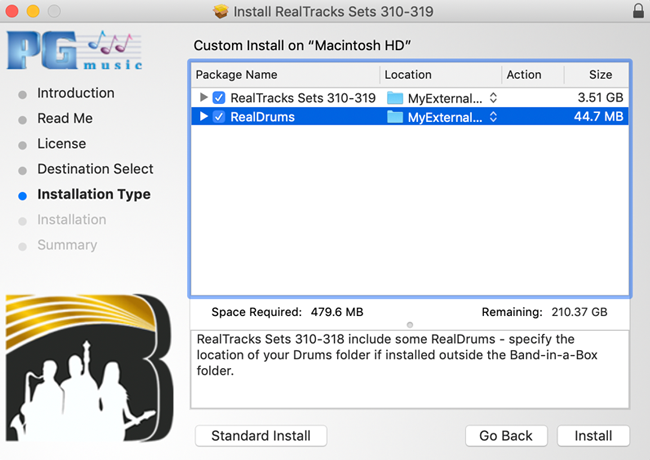This screenshot has width=650, height=460.
Task: Click the RealDrums folder location icon
Action: (395, 117)
